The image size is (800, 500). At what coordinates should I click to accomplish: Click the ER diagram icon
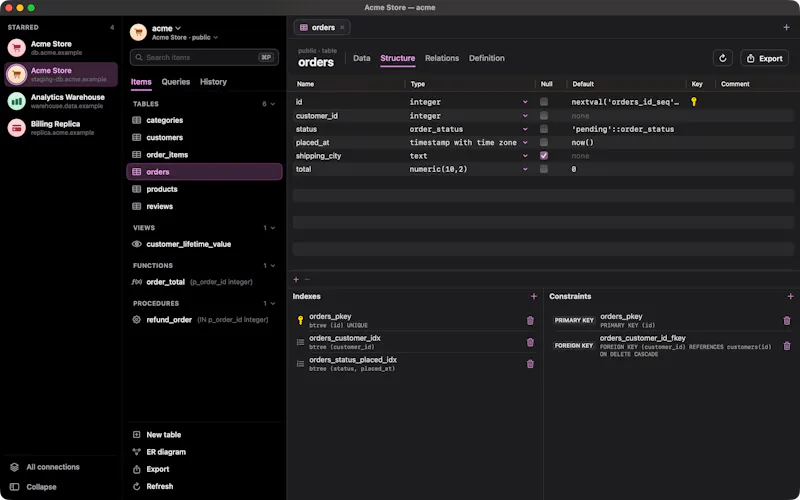click(136, 452)
